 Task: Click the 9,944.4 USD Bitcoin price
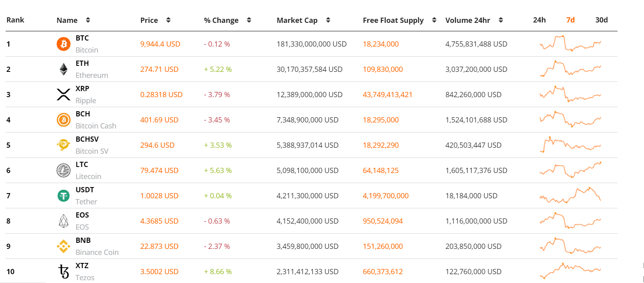coord(160,44)
